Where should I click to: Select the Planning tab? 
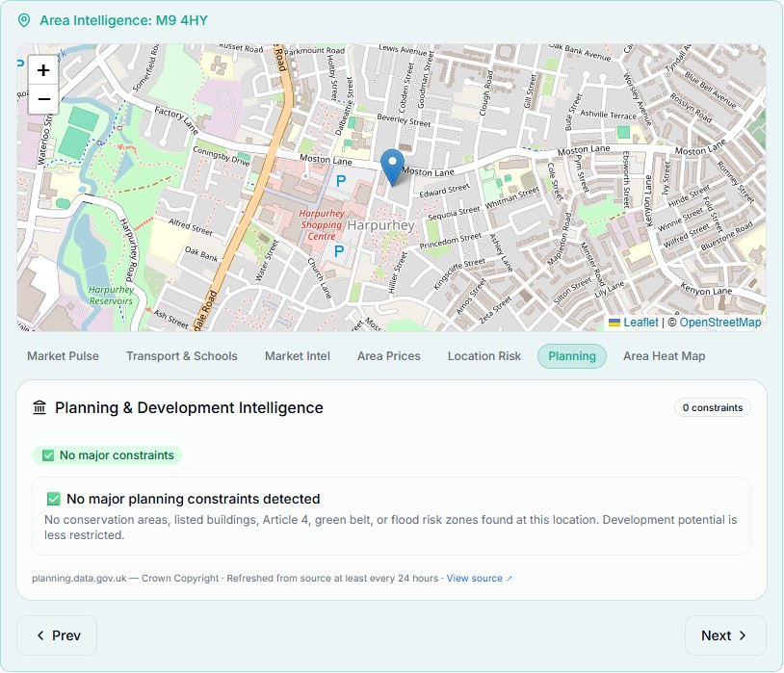(x=572, y=356)
